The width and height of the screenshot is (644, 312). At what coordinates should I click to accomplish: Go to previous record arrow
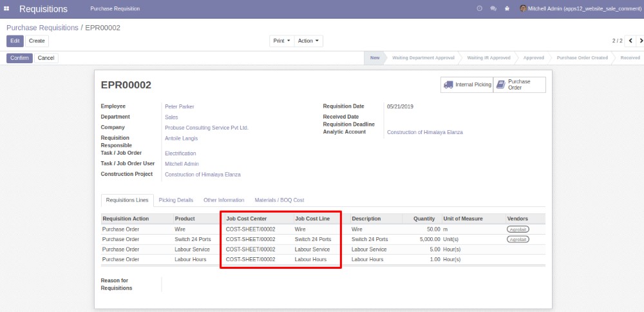(630, 41)
